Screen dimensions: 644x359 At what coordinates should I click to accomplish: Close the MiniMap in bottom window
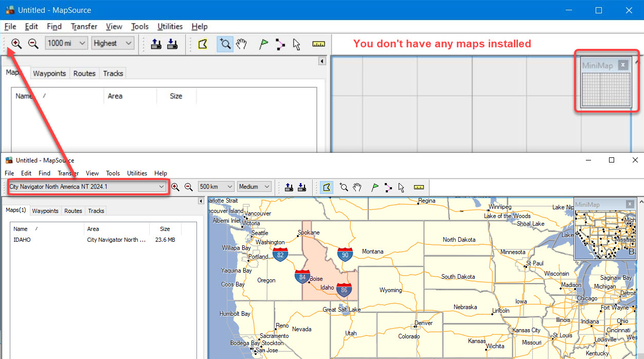(630, 204)
